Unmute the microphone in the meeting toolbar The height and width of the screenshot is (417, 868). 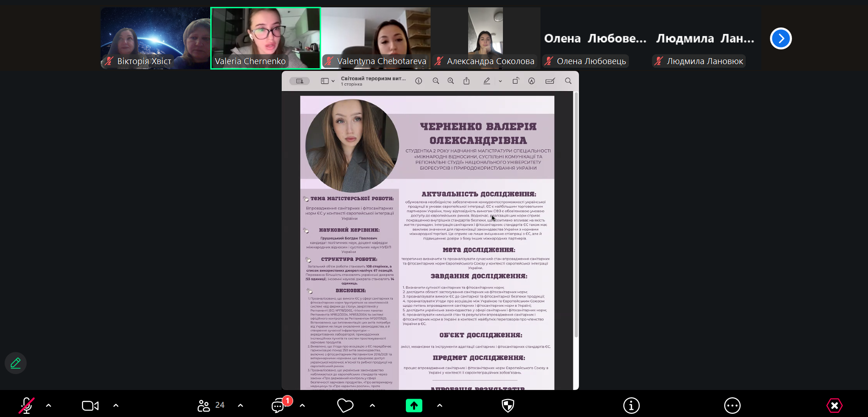tap(27, 406)
